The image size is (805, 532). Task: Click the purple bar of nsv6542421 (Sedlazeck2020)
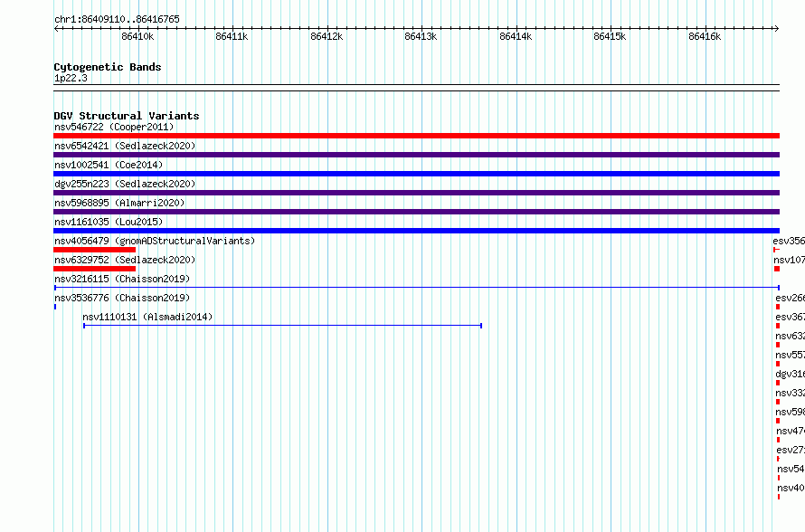tap(416, 155)
